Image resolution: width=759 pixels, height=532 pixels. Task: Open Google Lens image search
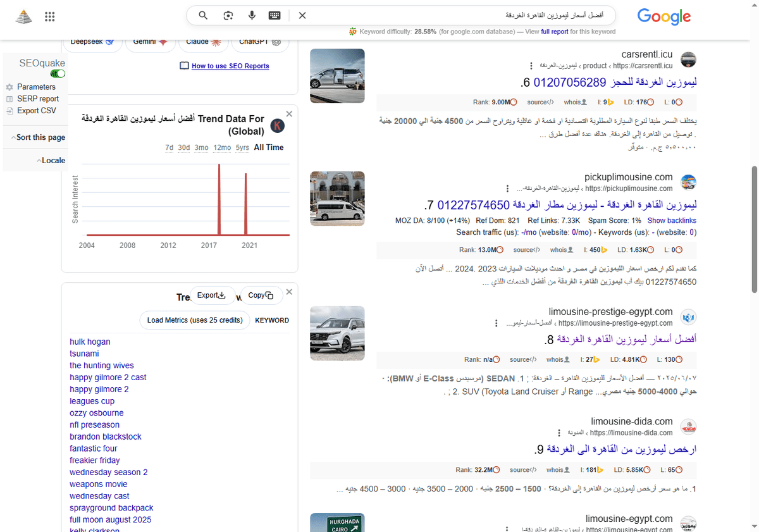click(x=227, y=15)
